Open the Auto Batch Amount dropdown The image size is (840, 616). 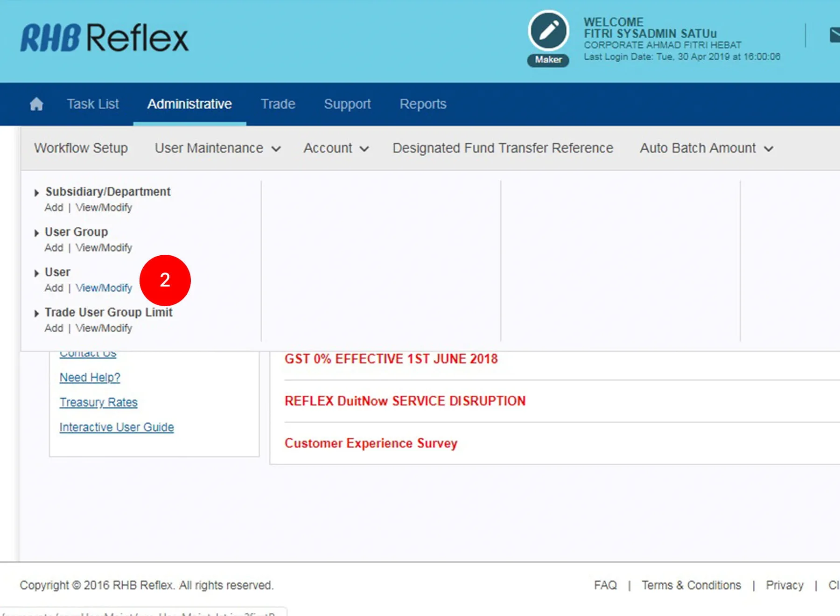[706, 148]
